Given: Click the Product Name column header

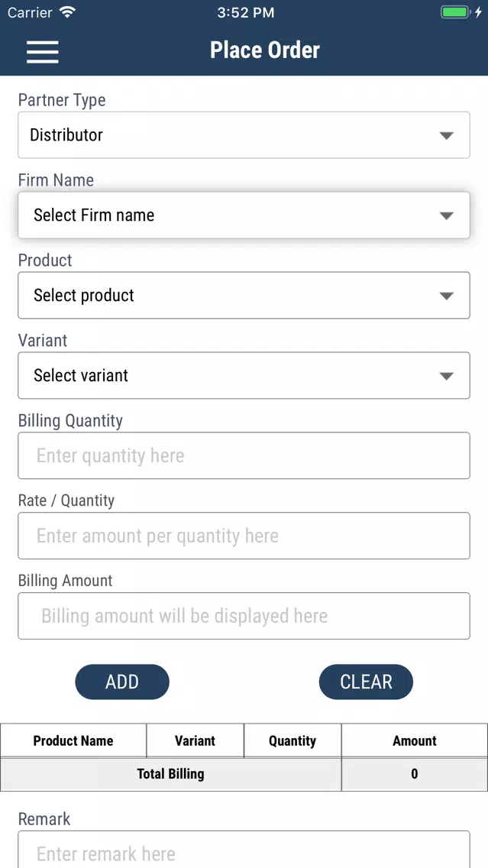Looking at the screenshot, I should click(x=73, y=740).
